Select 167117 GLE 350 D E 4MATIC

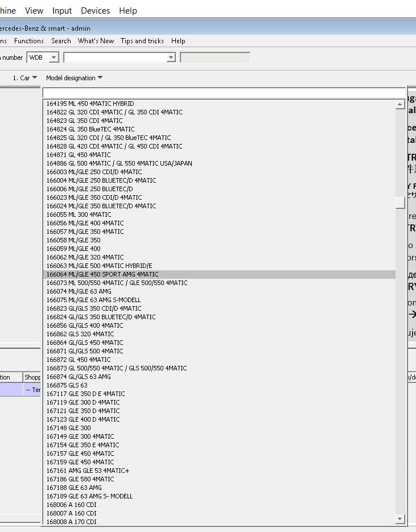[219, 394]
